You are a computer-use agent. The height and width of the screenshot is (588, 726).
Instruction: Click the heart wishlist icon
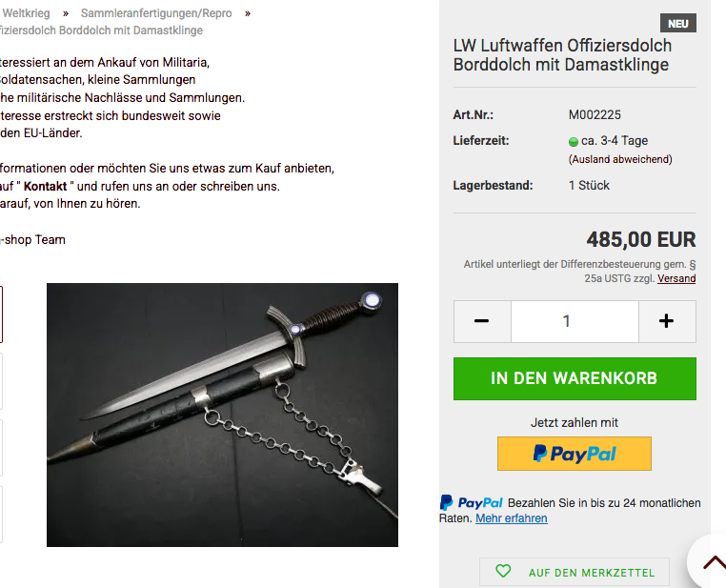tap(503, 572)
